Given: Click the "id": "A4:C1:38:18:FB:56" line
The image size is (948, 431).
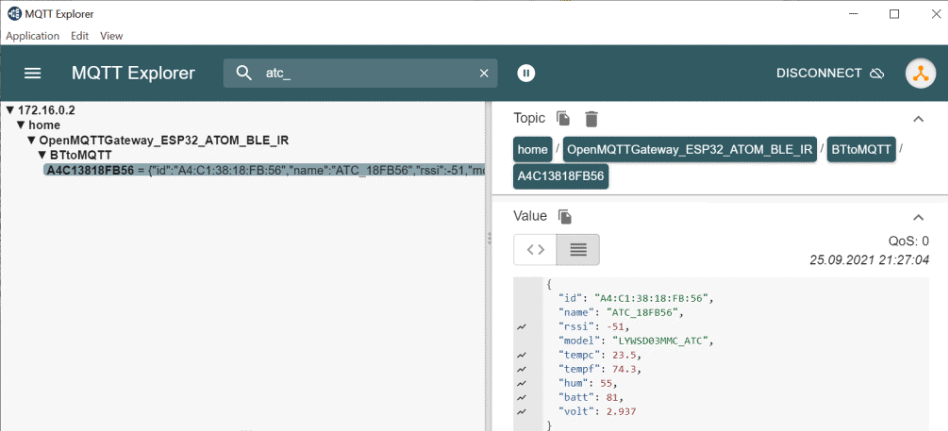Looking at the screenshot, I should (637, 299).
